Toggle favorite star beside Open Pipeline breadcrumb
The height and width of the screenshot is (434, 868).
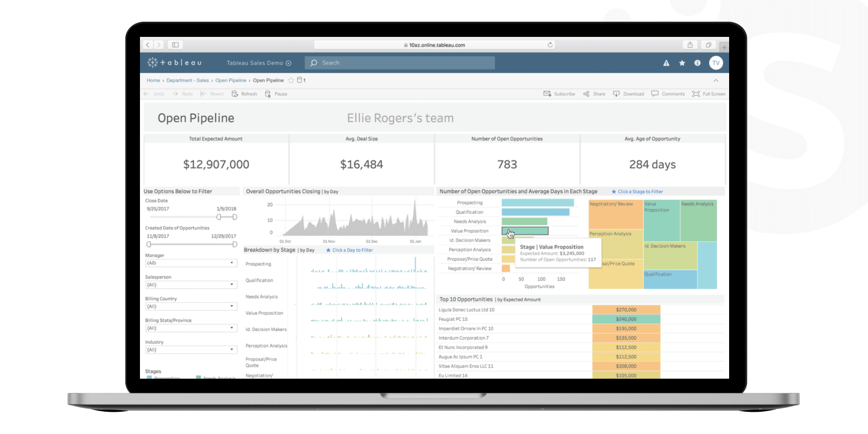pos(291,80)
